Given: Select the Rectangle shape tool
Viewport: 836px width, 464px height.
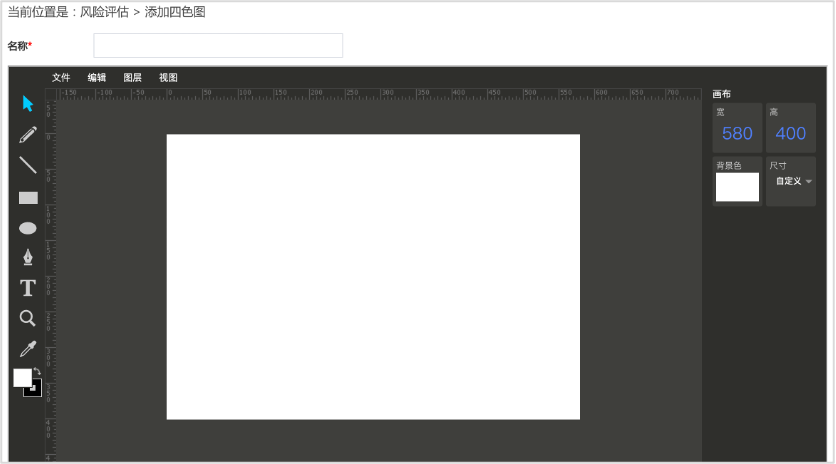Looking at the screenshot, I should click(28, 198).
